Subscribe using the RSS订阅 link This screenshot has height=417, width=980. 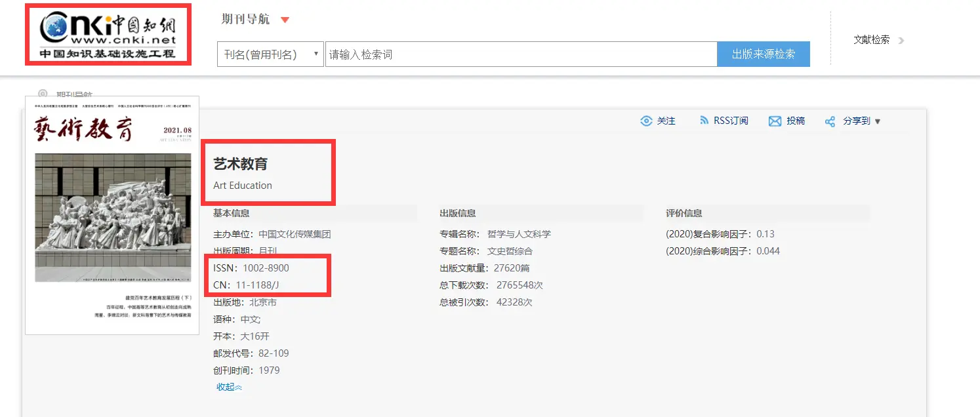tap(731, 121)
